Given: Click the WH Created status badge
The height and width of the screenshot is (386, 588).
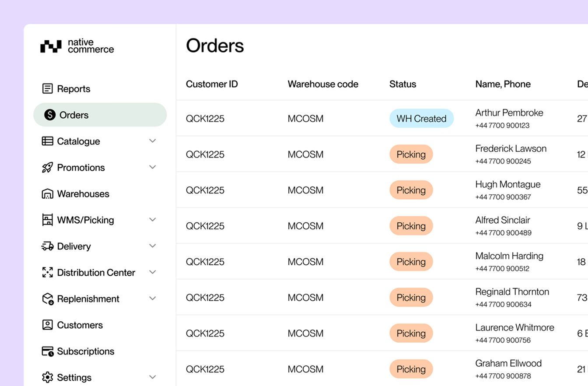Looking at the screenshot, I should coord(421,118).
